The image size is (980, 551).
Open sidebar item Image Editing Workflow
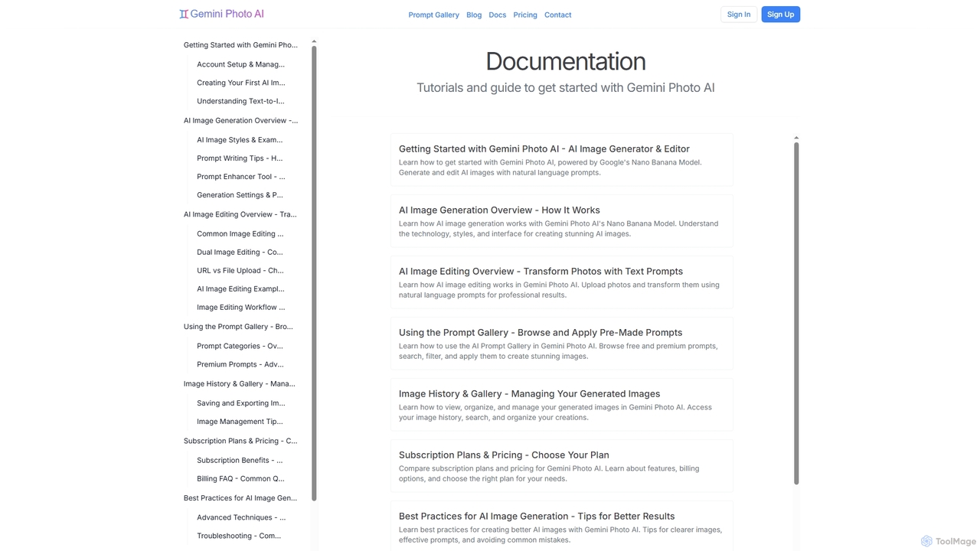240,307
